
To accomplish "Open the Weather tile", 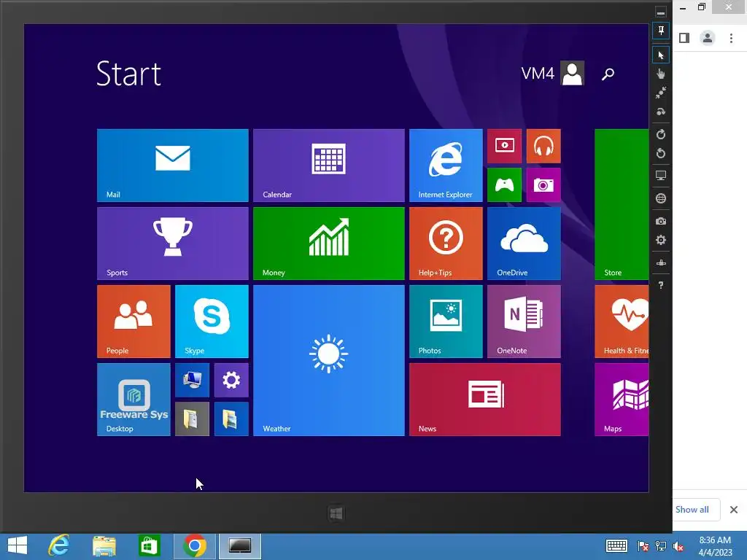I will (x=329, y=360).
